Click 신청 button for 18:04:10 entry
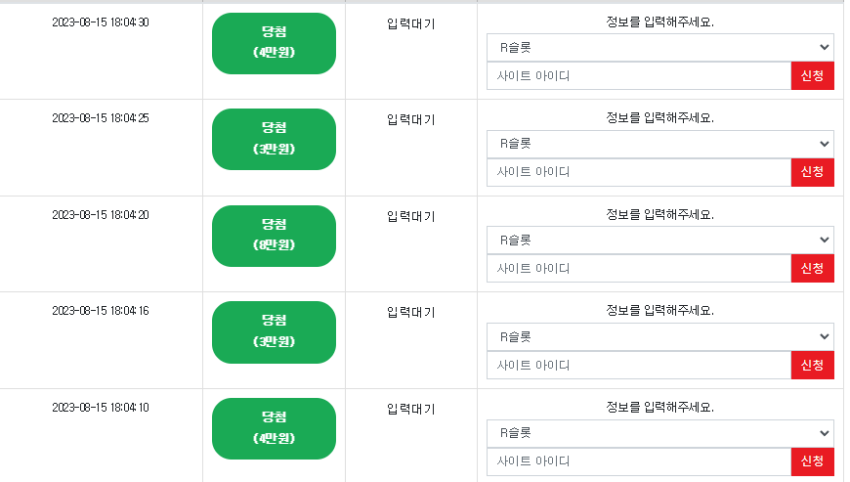This screenshot has width=850, height=482. pyautogui.click(x=812, y=461)
